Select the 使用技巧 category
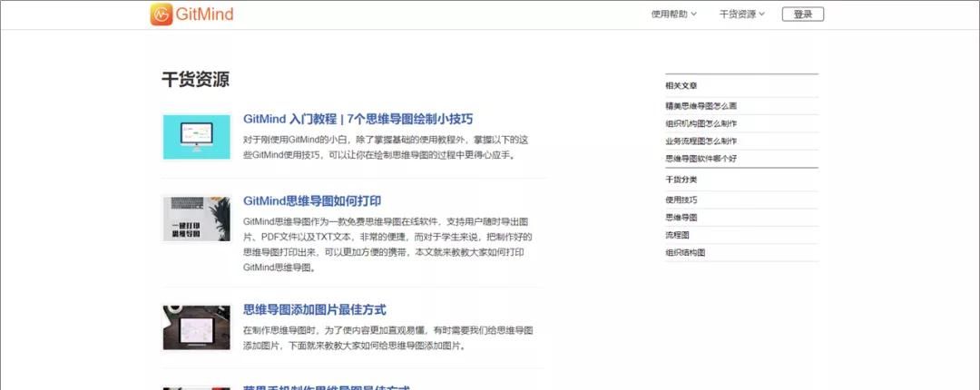Image resolution: width=980 pixels, height=390 pixels. point(681,200)
